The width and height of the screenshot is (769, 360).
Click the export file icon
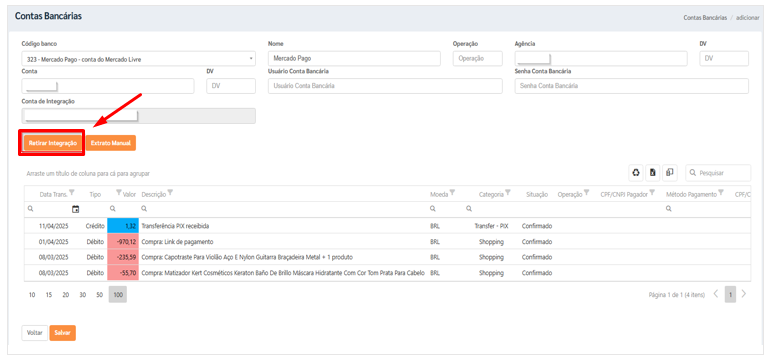tap(653, 173)
